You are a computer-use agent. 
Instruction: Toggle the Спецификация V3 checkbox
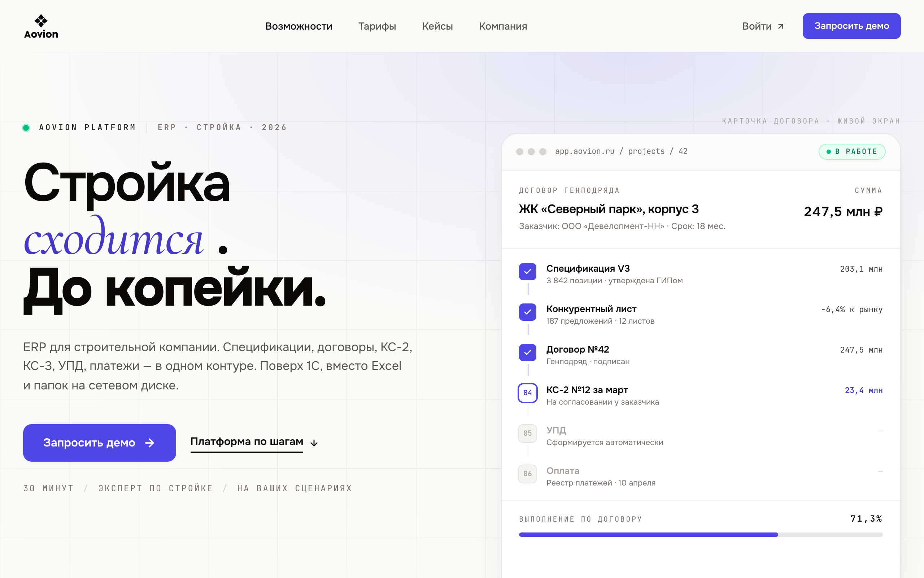(528, 272)
